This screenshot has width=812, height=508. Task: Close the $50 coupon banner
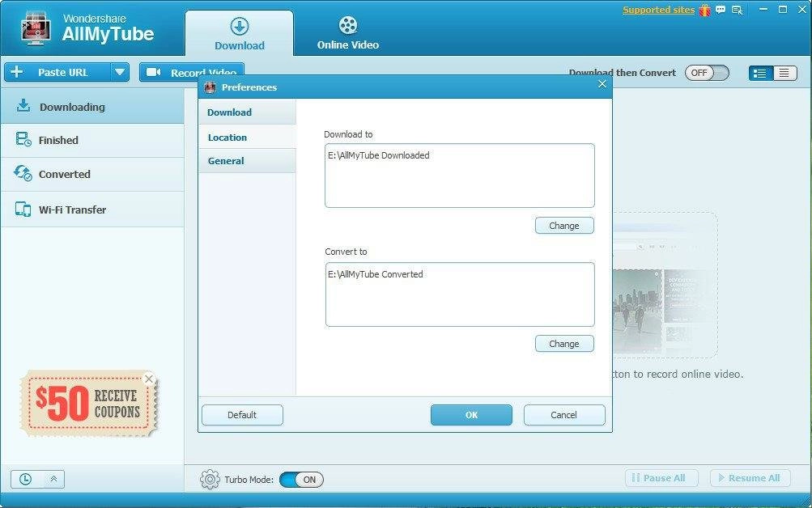coord(149,379)
